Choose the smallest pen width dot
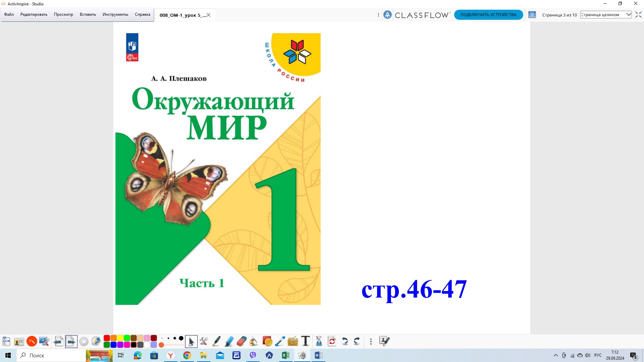 pyautogui.click(x=162, y=338)
